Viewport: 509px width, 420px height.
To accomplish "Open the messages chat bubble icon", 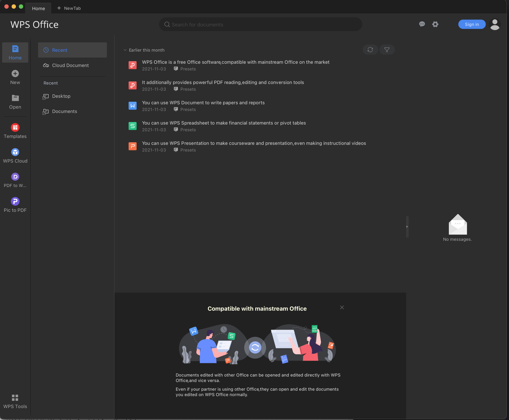I will click(422, 24).
